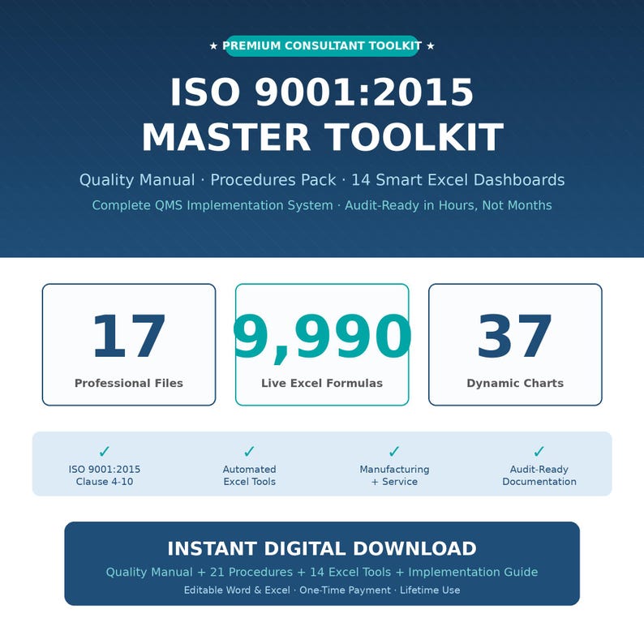Select the 17 Professional Files card
Viewport: 644px width, 644px height.
(129, 345)
